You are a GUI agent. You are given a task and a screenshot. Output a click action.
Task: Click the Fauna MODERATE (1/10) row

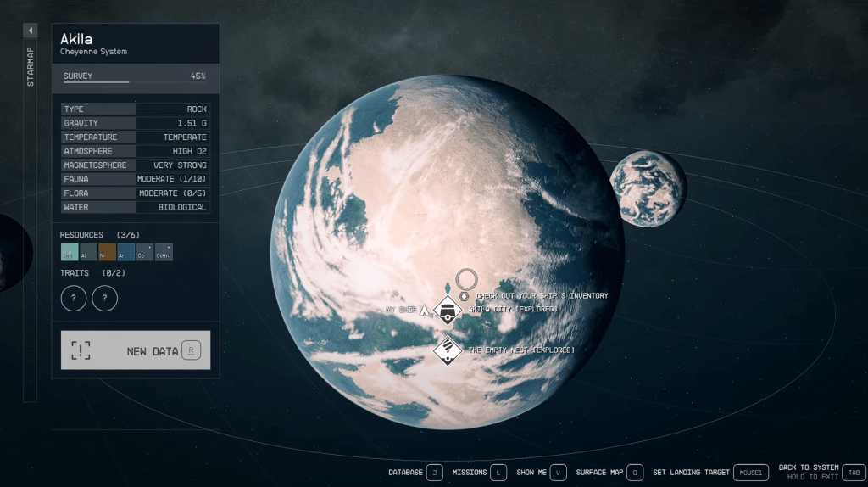(135, 179)
